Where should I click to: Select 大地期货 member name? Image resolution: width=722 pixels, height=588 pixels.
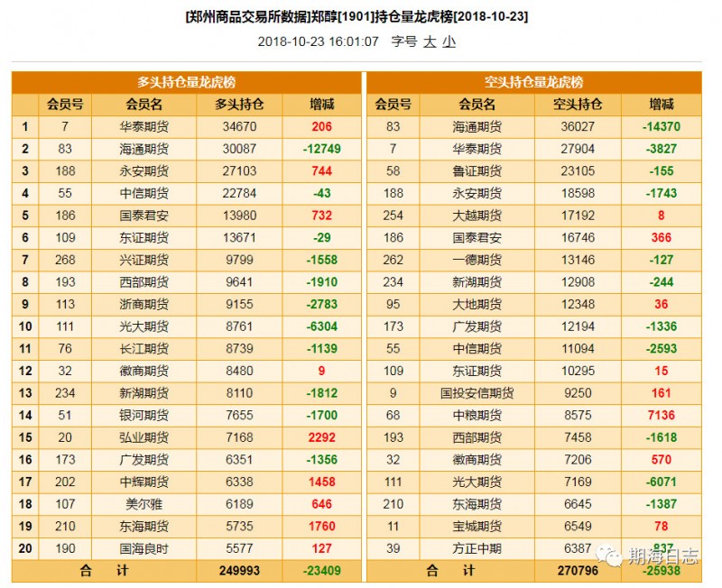(477, 304)
